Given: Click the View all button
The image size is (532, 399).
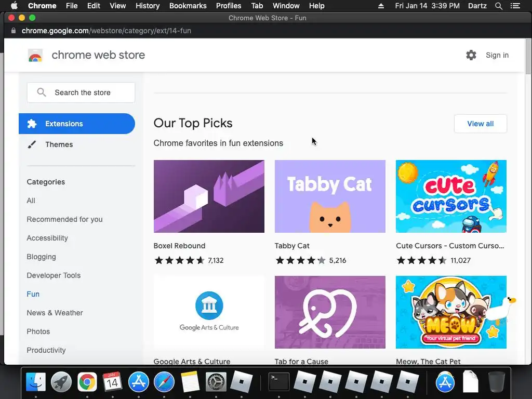Looking at the screenshot, I should coord(481,124).
